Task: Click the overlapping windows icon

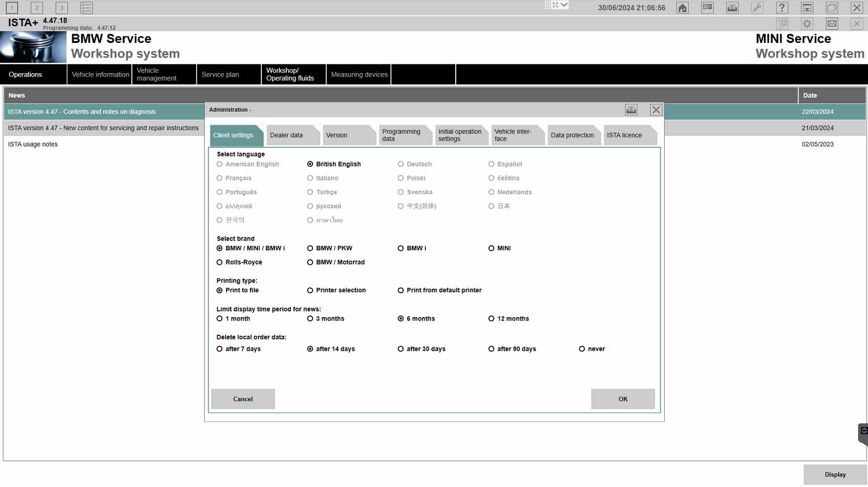Action: click(832, 8)
